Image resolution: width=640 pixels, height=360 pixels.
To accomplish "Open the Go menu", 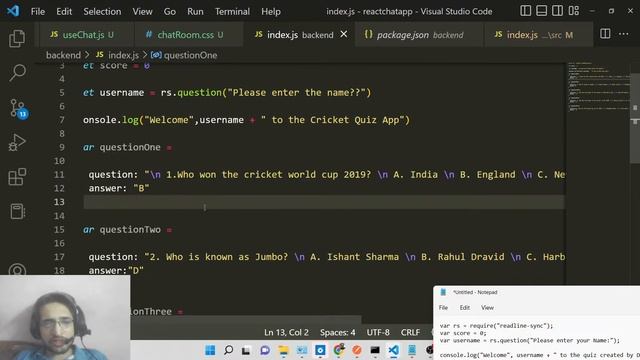I will click(x=170, y=11).
